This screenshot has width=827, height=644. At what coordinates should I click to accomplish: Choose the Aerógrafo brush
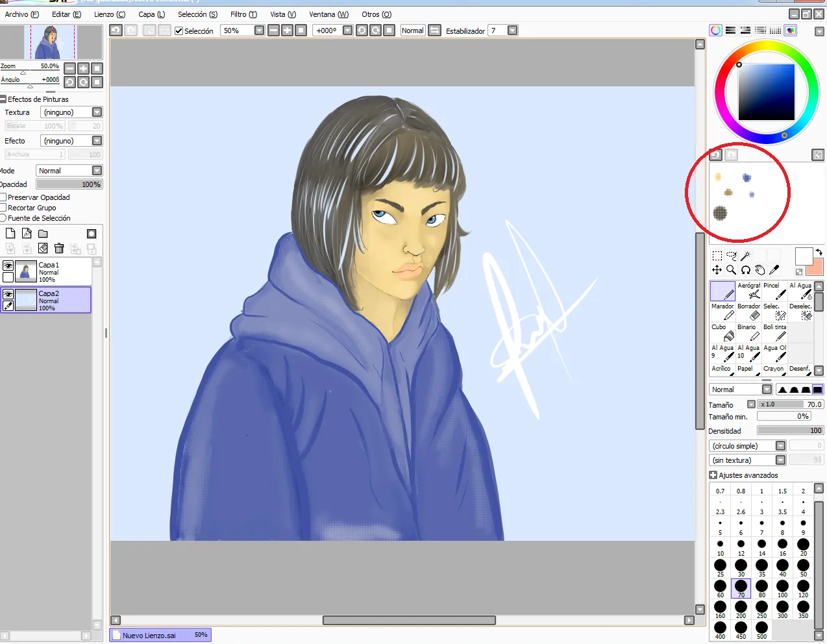click(x=748, y=291)
